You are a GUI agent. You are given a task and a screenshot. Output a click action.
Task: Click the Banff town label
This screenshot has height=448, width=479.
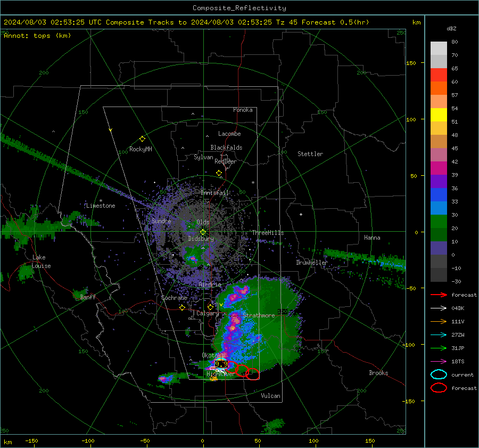pos(88,297)
